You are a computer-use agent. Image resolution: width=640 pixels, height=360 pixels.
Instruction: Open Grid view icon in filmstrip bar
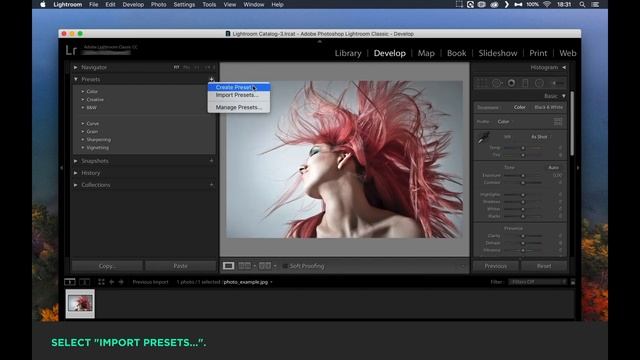click(x=101, y=282)
